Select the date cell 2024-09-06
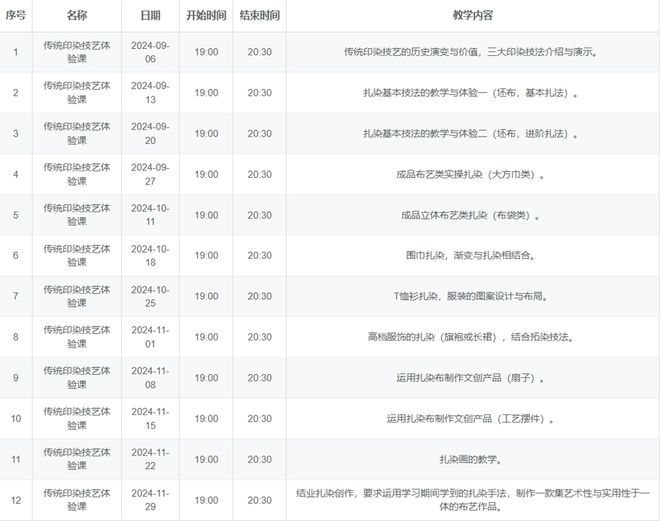660x521 pixels. (x=150, y=52)
